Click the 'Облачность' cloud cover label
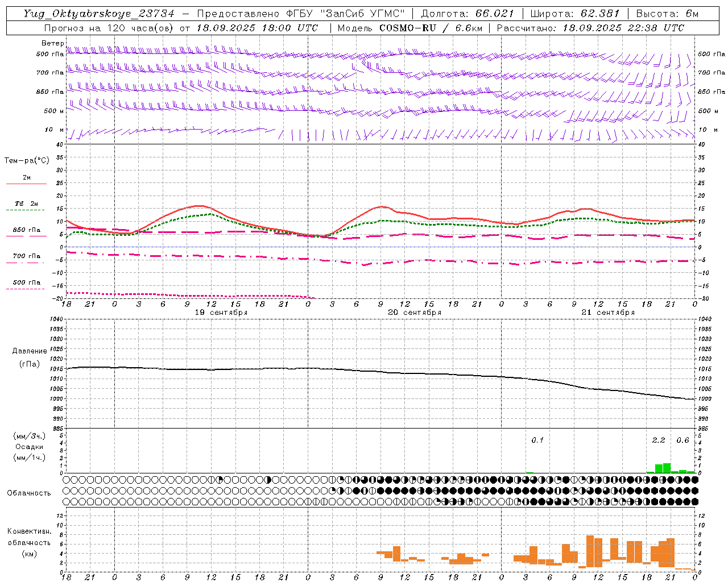The image size is (728, 582). [29, 493]
